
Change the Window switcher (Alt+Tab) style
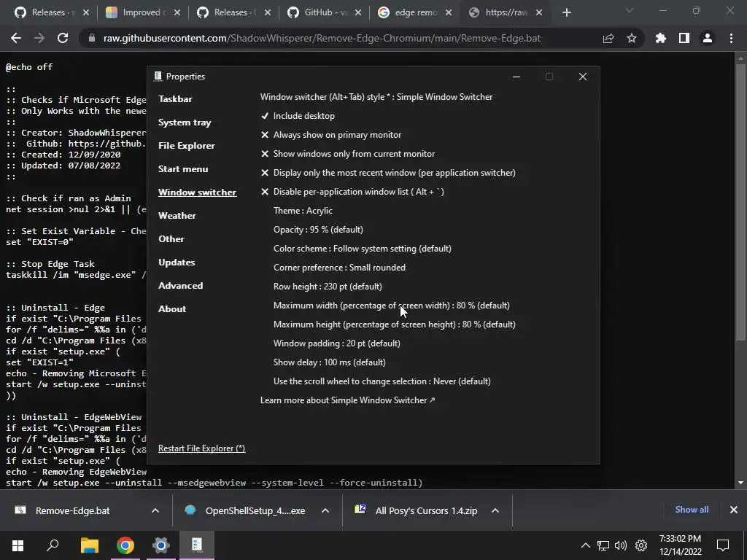coord(376,97)
